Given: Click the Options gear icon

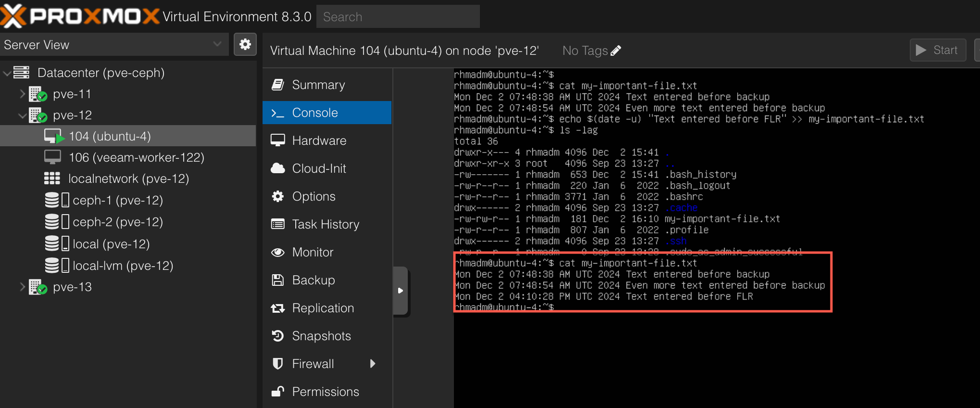Looking at the screenshot, I should click(x=278, y=196).
